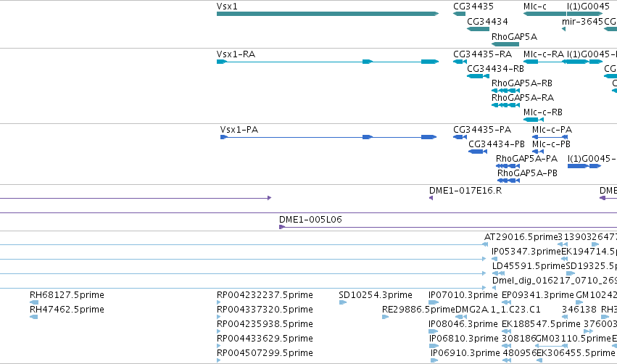Select the RE29886.5prime EST label
This screenshot has height=364, width=617.
coord(418,310)
